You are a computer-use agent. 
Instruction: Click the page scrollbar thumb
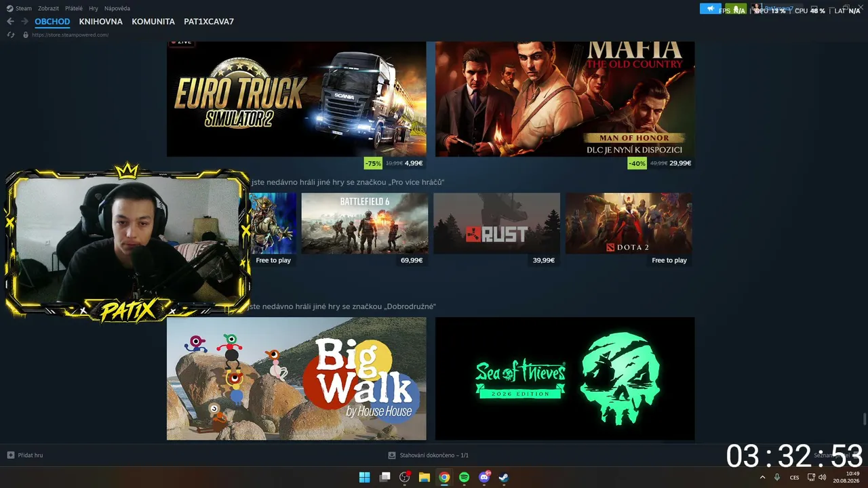tap(865, 418)
